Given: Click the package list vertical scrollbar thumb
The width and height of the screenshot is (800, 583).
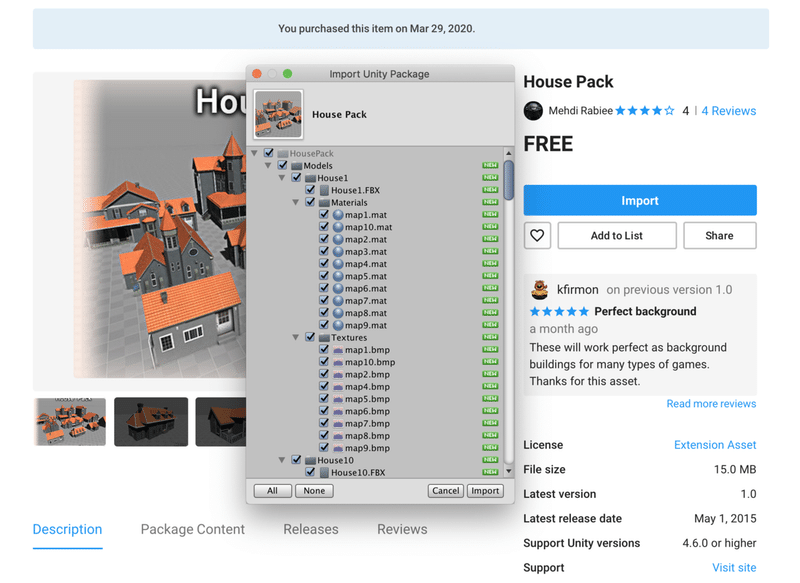Looking at the screenshot, I should point(508,181).
